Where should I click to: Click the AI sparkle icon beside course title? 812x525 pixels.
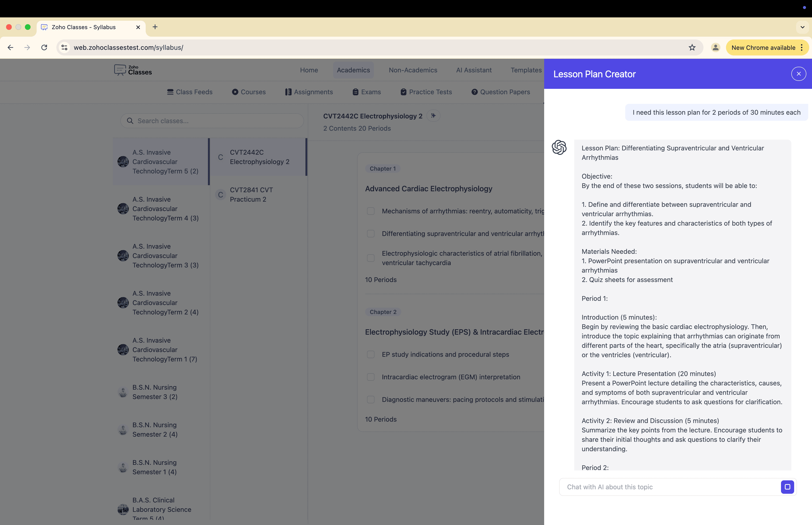click(x=433, y=116)
